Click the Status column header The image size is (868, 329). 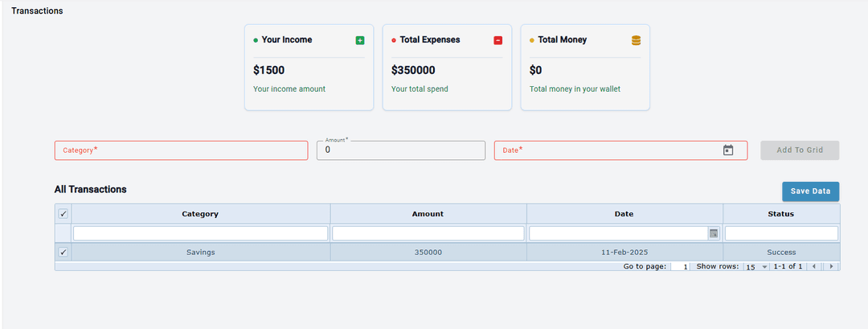click(x=780, y=214)
